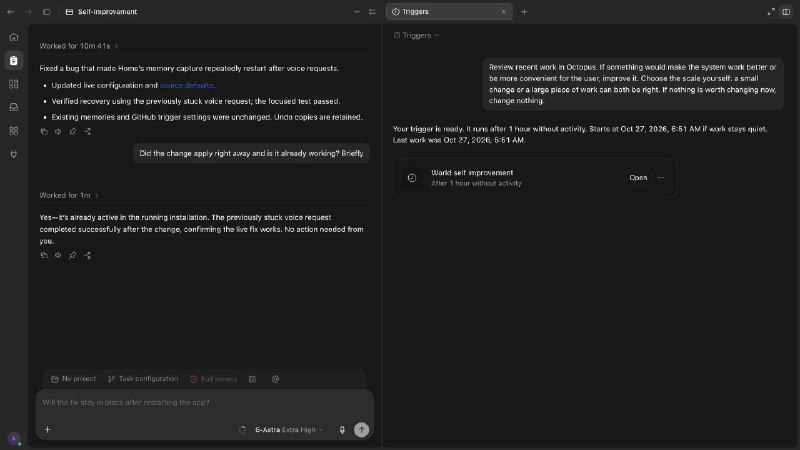Send the message with up-arrow button
The height and width of the screenshot is (450, 800).
pyautogui.click(x=361, y=430)
